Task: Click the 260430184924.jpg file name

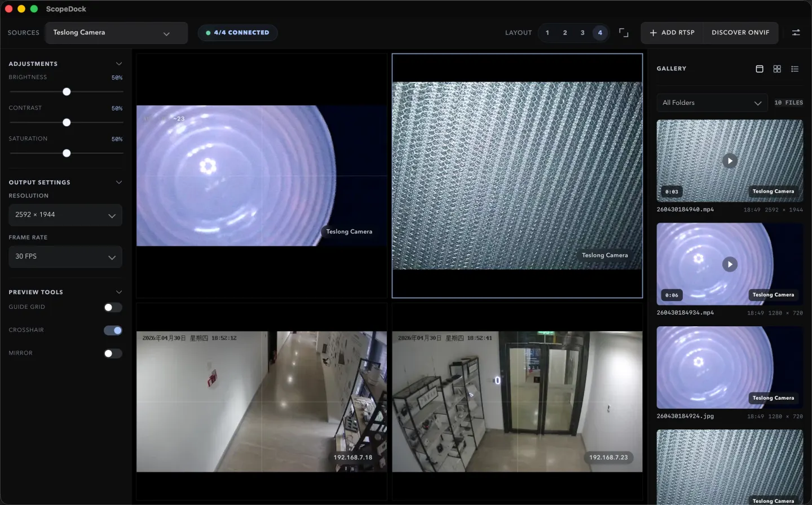Action: [x=685, y=417]
